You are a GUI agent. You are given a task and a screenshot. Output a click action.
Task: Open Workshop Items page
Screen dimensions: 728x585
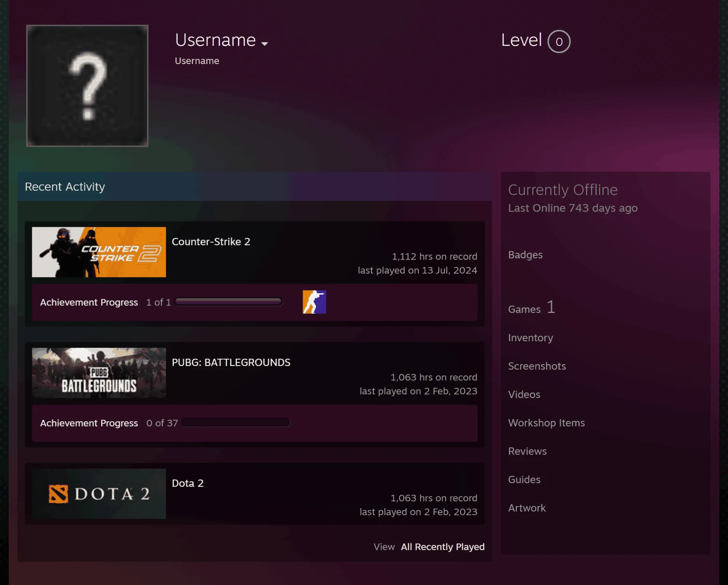pos(546,423)
